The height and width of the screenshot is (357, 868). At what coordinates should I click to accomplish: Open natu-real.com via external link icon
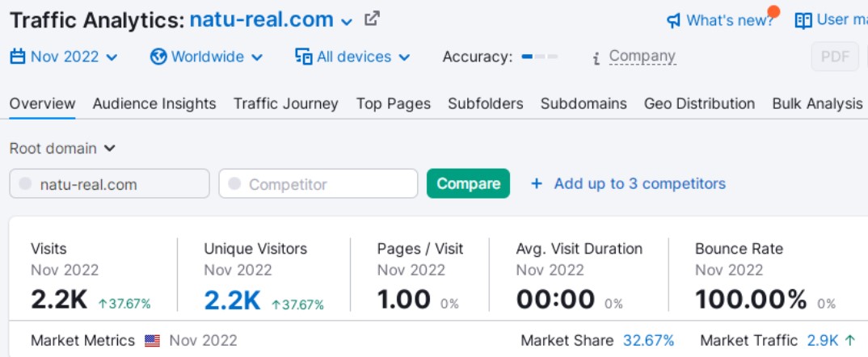[x=372, y=19]
